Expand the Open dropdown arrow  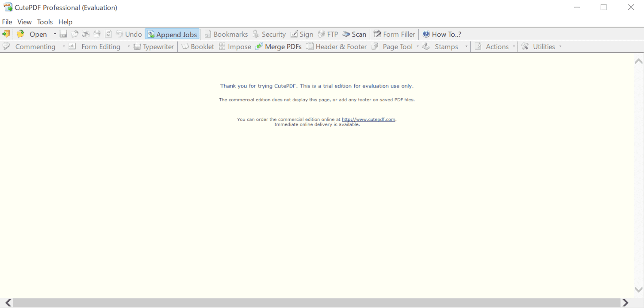[55, 34]
